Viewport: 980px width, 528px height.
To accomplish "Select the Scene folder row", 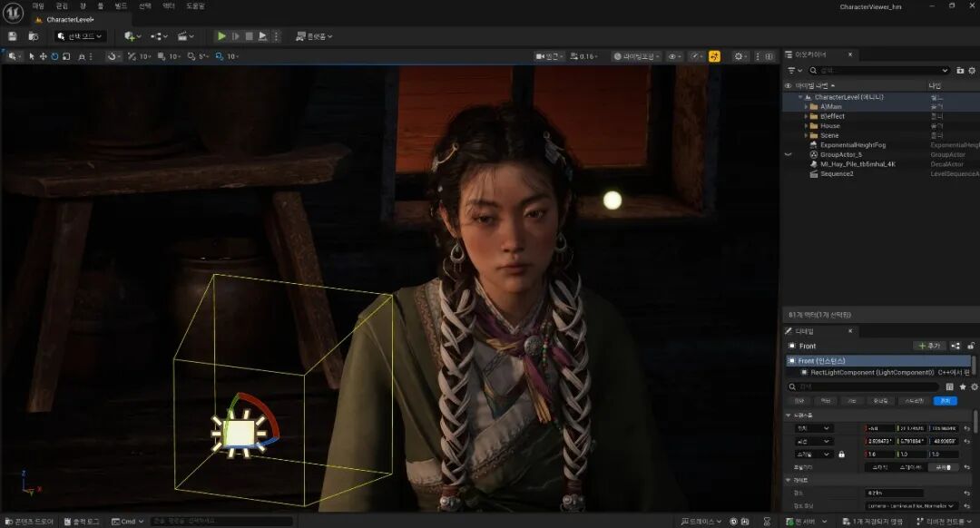I will pyautogui.click(x=881, y=135).
